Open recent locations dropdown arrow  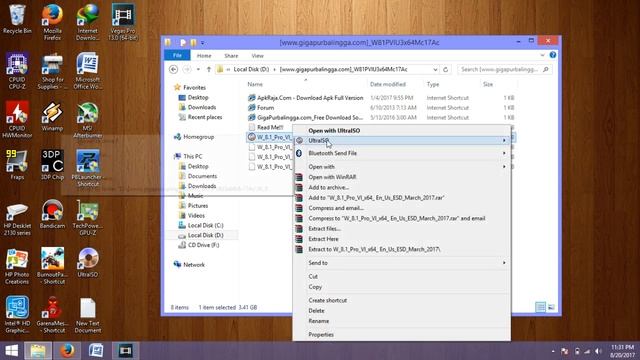(198, 69)
